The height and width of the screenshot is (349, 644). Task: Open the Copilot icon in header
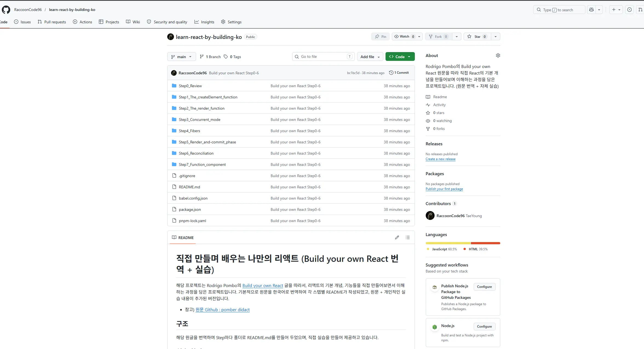(591, 10)
